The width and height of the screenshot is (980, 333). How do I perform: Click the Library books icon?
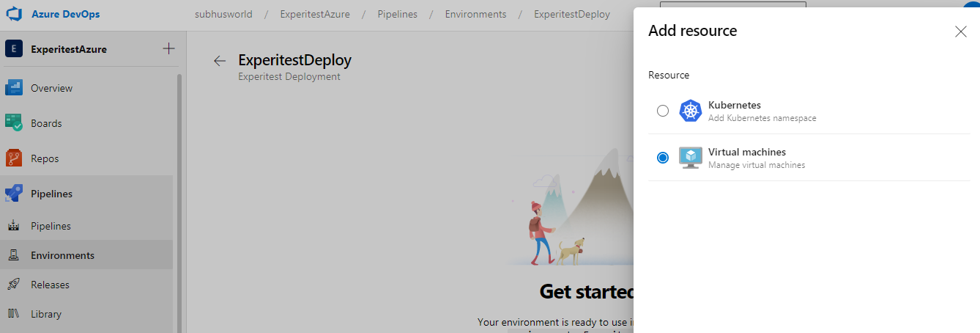coord(13,314)
